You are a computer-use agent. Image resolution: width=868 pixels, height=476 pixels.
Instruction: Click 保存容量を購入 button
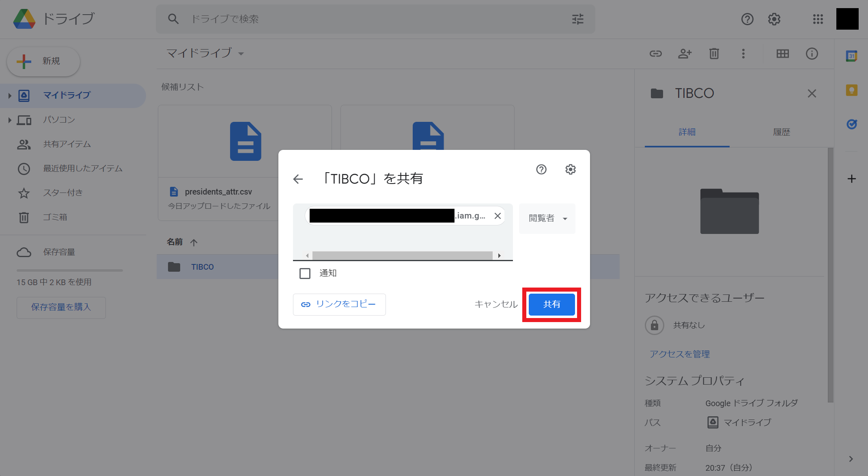tap(61, 307)
